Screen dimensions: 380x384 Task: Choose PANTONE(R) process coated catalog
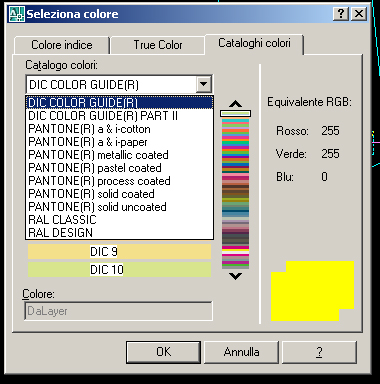(x=120, y=181)
